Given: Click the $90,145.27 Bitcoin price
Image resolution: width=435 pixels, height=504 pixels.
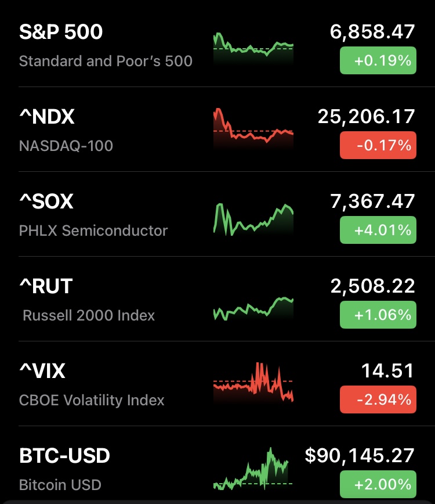Looking at the screenshot, I should 360,456.
